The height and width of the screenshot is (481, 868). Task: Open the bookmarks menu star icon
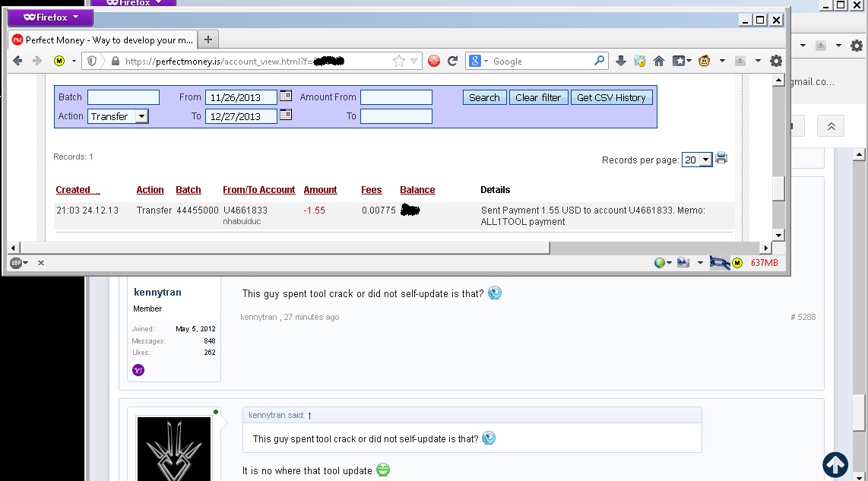coord(682,61)
